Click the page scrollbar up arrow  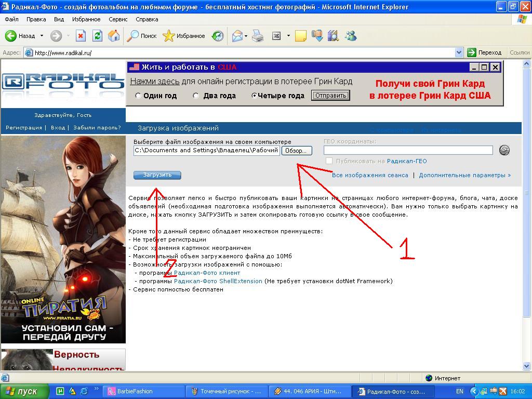pyautogui.click(x=527, y=63)
